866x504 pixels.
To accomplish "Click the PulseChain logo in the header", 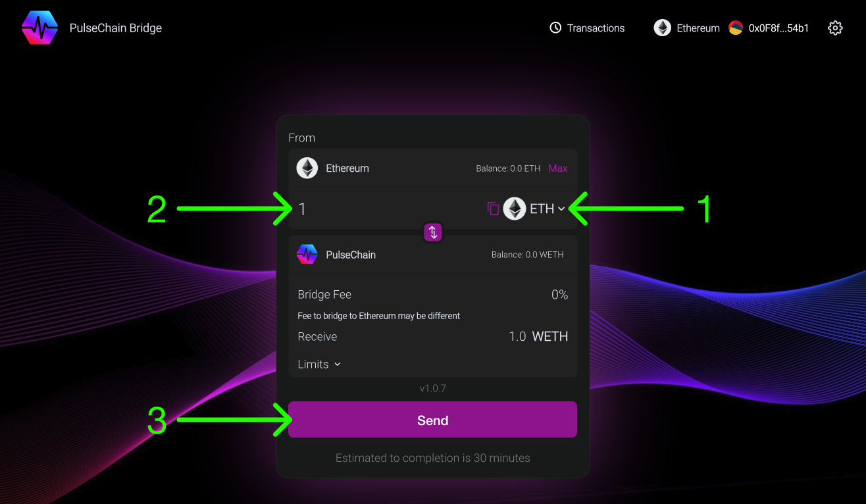I will tap(40, 28).
